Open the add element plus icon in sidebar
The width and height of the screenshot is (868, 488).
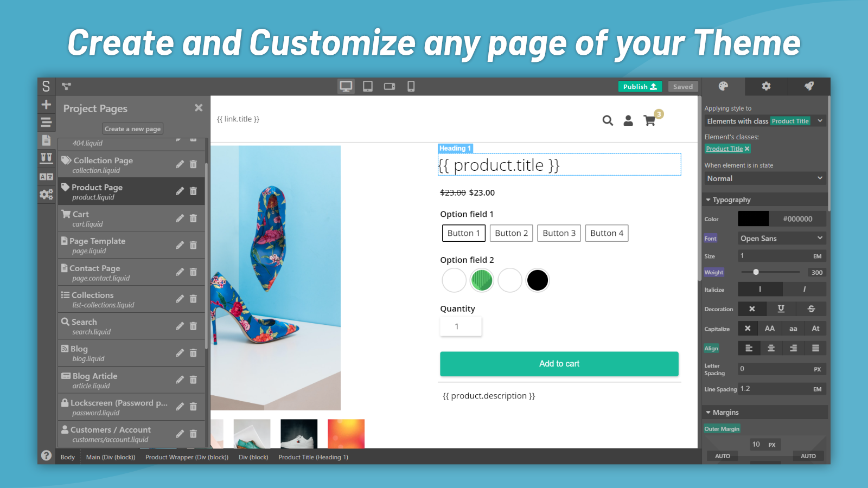coord(46,104)
